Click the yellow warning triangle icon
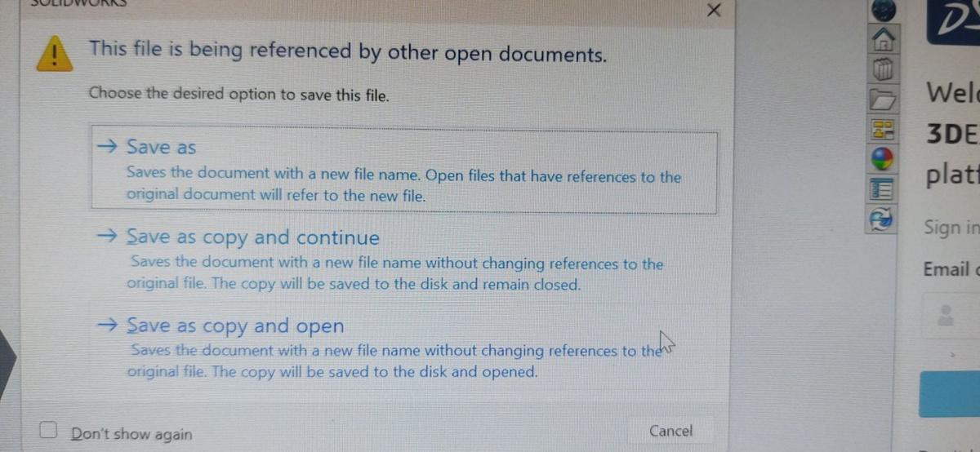The width and height of the screenshot is (980, 452). pyautogui.click(x=53, y=55)
